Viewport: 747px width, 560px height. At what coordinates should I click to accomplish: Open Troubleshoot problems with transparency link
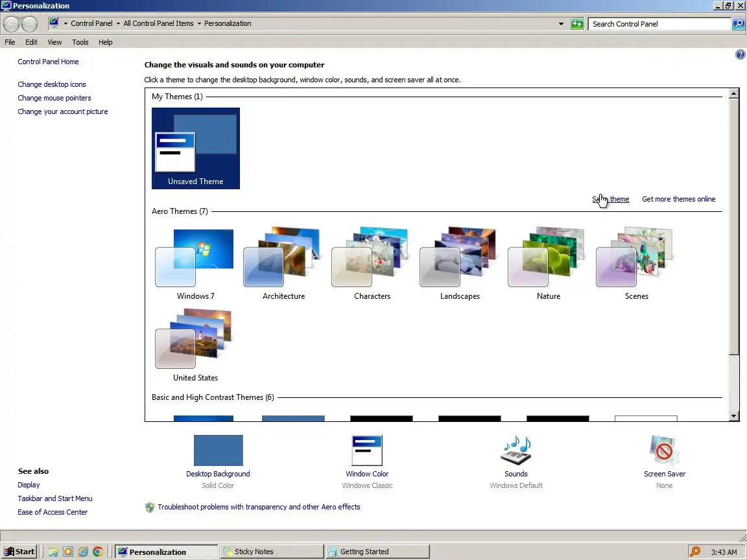[259, 507]
